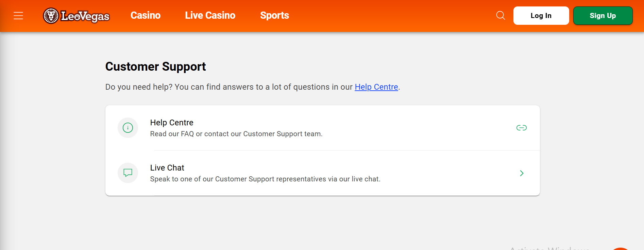Click 'Speak to one of our' description

(265, 179)
